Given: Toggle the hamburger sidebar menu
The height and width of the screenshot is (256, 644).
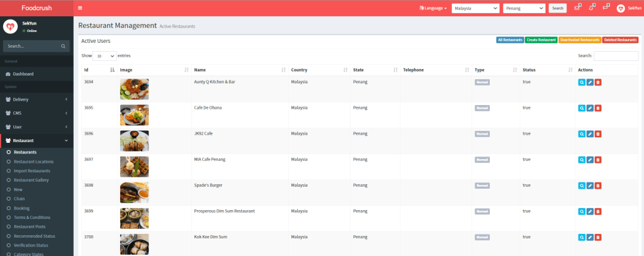Looking at the screenshot, I should pyautogui.click(x=80, y=8).
